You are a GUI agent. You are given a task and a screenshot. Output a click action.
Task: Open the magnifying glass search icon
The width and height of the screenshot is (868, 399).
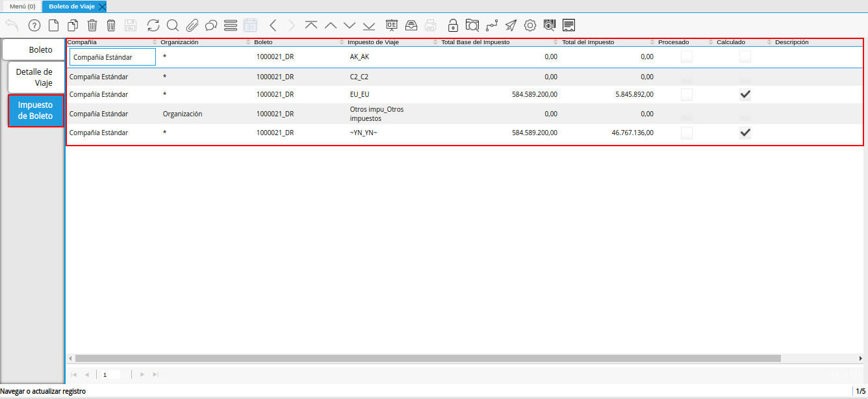(172, 25)
